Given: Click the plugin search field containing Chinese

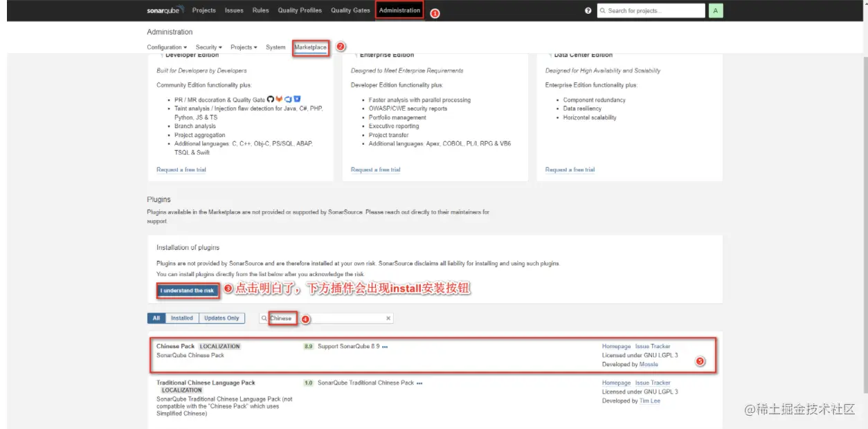Looking at the screenshot, I should (327, 318).
